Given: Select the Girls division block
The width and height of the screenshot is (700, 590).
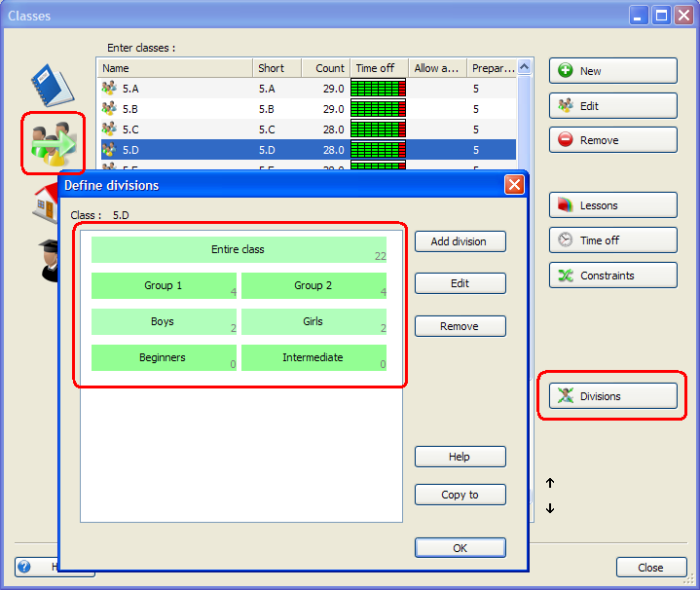Looking at the screenshot, I should click(x=313, y=322).
